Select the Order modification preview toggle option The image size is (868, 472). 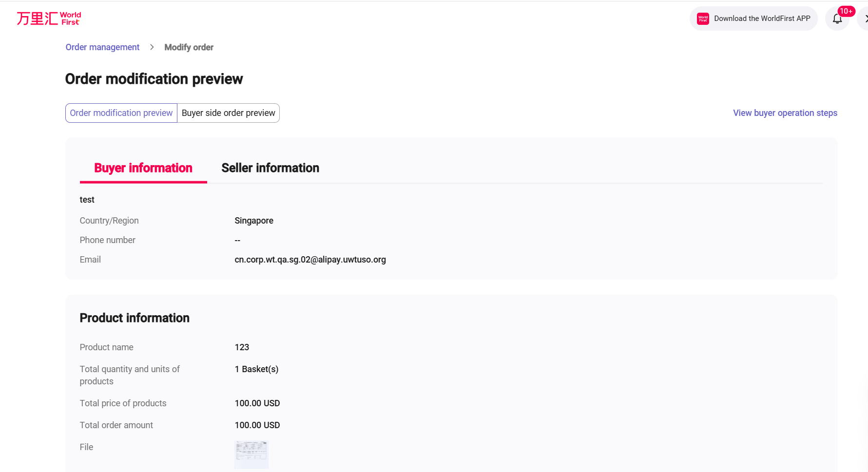(121, 113)
